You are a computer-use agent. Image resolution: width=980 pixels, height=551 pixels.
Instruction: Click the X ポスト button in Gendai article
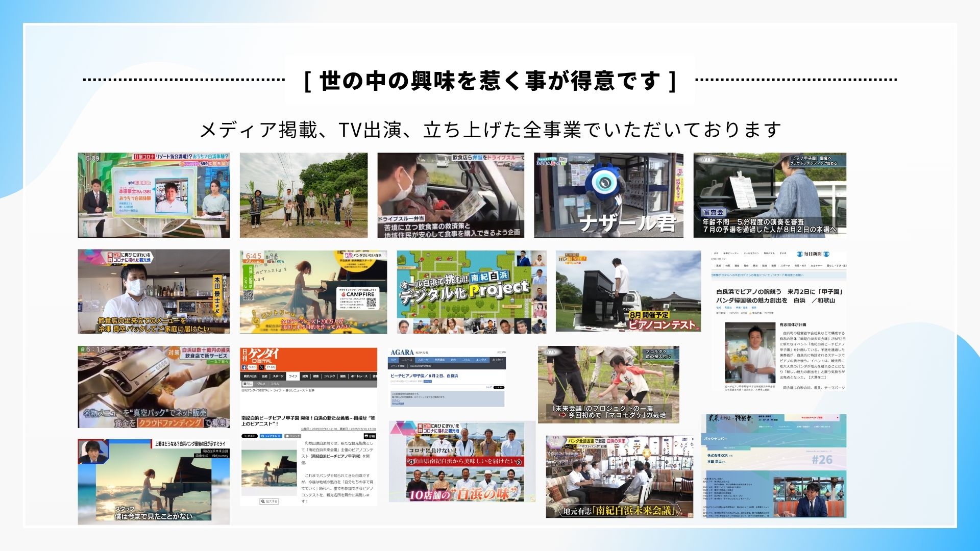(x=250, y=436)
